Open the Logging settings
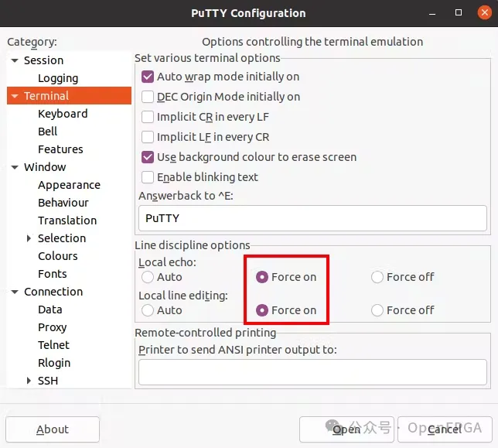Viewport: 498px width, 448px height. point(58,78)
